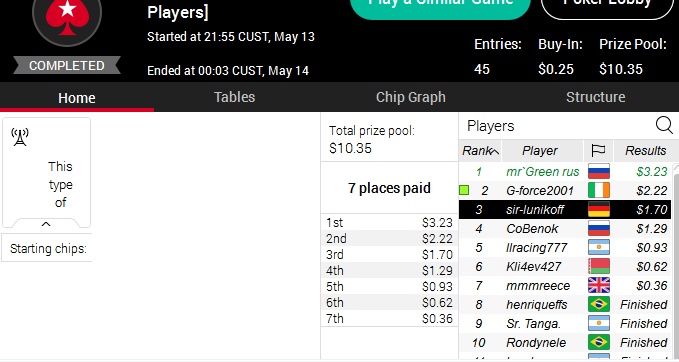Open the Structure tab

point(595,97)
